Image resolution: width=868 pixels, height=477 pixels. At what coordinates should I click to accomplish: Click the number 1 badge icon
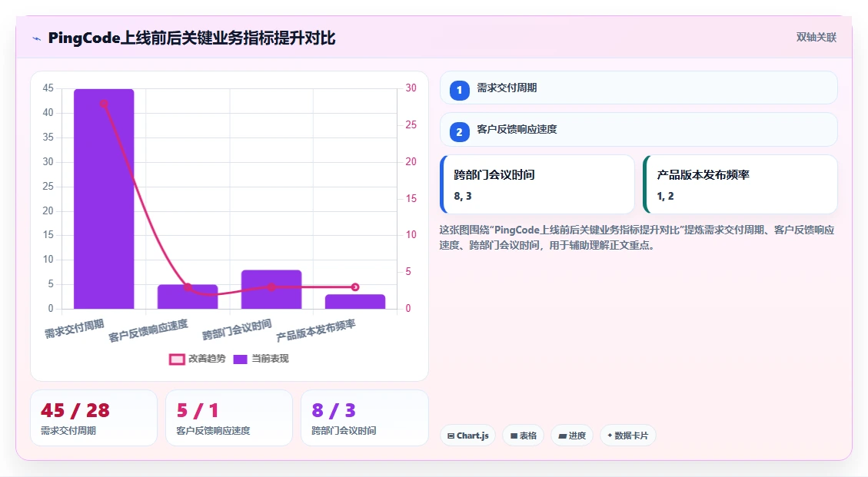(x=460, y=90)
